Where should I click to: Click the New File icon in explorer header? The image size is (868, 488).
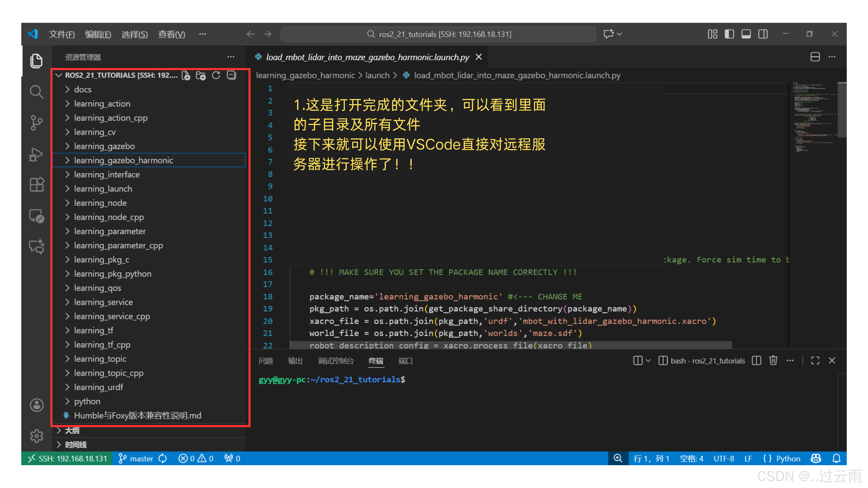click(186, 75)
